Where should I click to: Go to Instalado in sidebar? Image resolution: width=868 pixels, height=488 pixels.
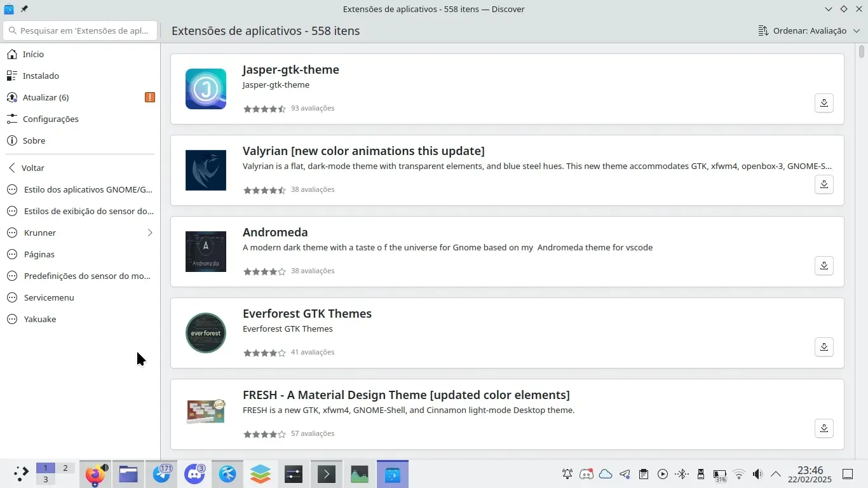[41, 76]
